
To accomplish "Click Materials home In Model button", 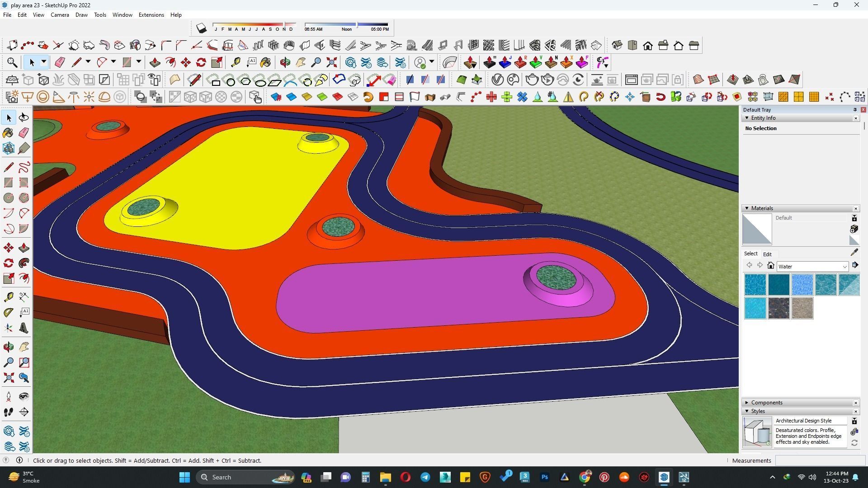I will click(771, 266).
